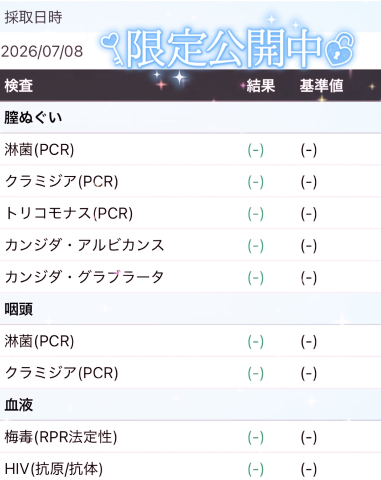Select the 咽頭 section header
The image size is (381, 480).
point(19,309)
